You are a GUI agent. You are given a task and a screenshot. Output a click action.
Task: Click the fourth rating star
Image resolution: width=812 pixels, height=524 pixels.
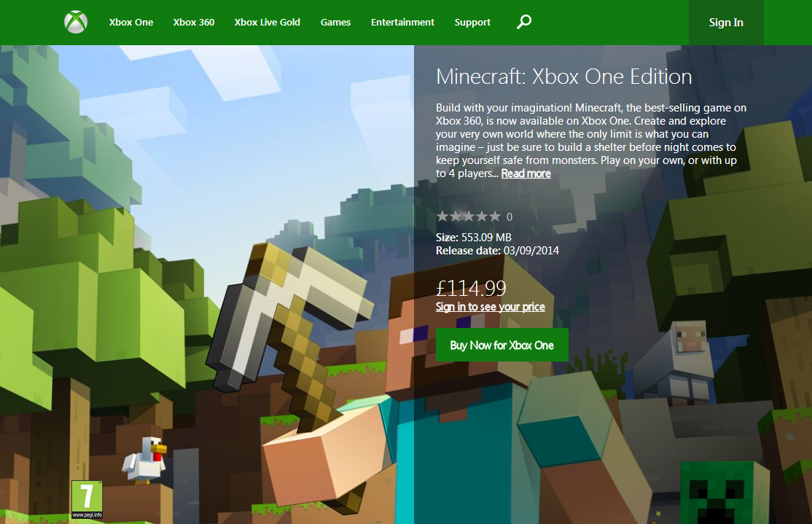[x=481, y=216]
